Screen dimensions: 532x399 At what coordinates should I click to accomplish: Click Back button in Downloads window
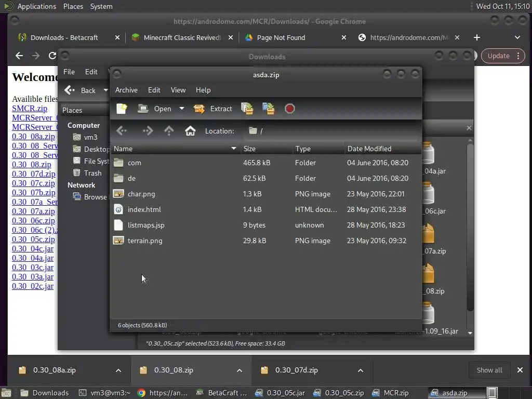(x=80, y=90)
